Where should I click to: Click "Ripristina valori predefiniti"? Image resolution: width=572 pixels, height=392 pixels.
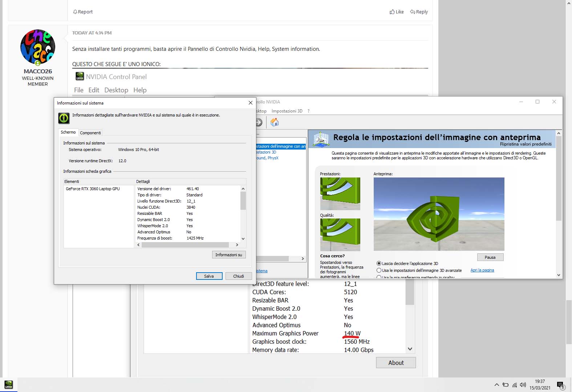pyautogui.click(x=526, y=144)
